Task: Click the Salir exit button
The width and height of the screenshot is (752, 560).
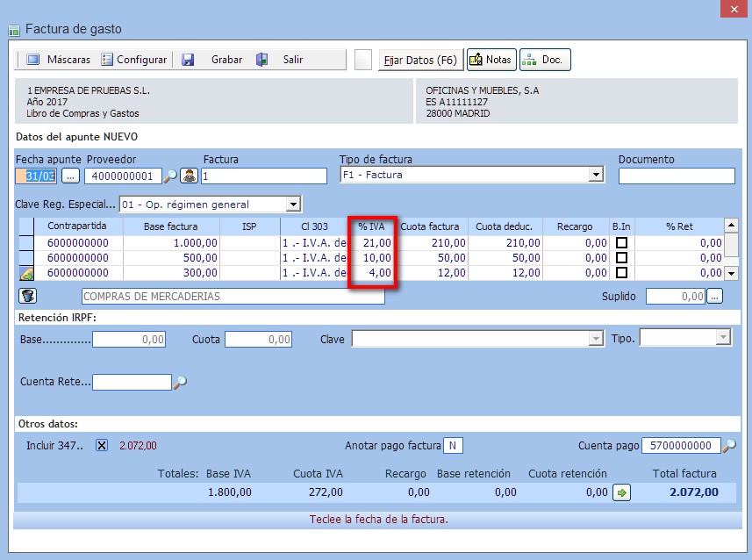Action: pos(280,60)
